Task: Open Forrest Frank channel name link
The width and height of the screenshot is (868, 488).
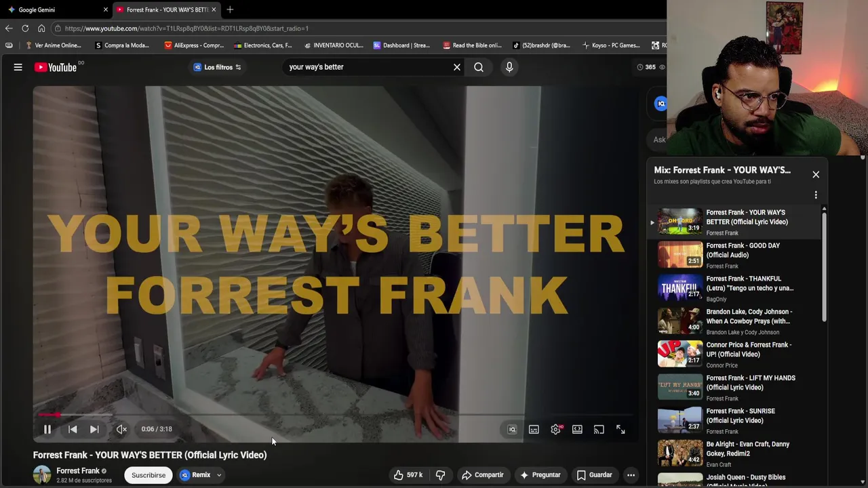Action: [x=78, y=471]
